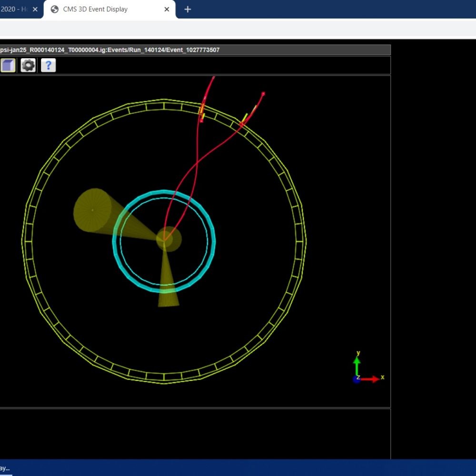The image size is (476, 476).
Task: Click the globe icon on the CMS tab
Action: point(55,9)
